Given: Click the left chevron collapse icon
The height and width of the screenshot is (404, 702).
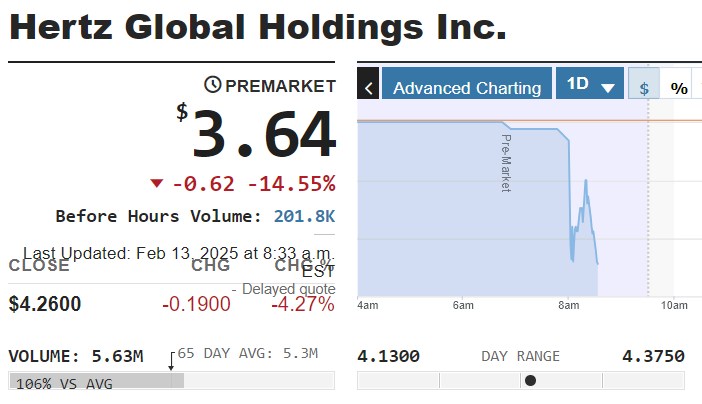Looking at the screenshot, I should 368,88.
